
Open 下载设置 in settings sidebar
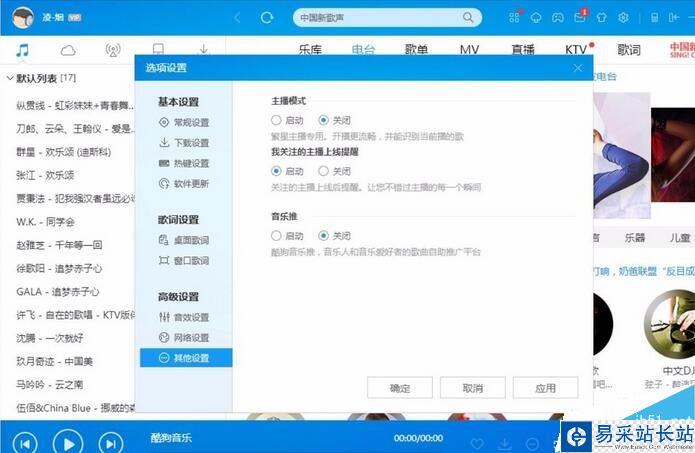tap(184, 143)
